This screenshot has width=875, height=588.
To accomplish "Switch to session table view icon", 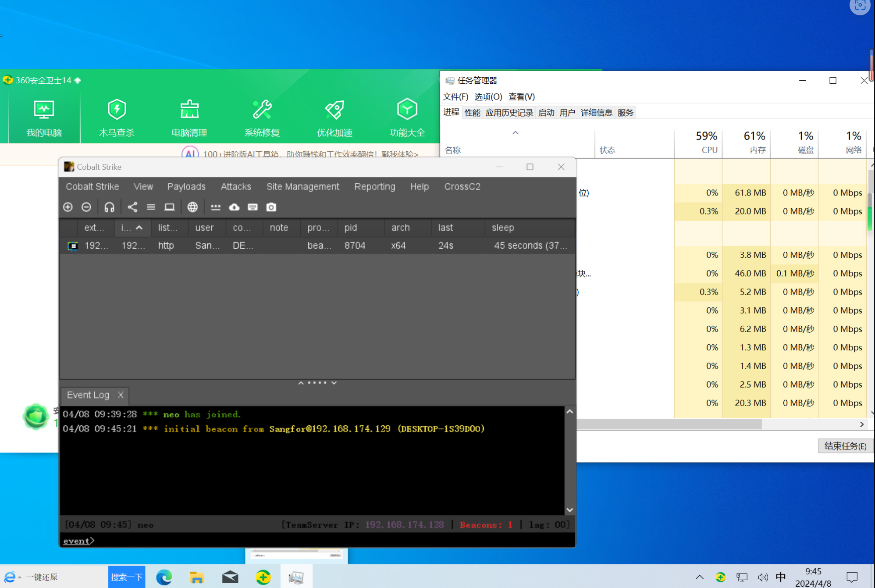I will [151, 207].
